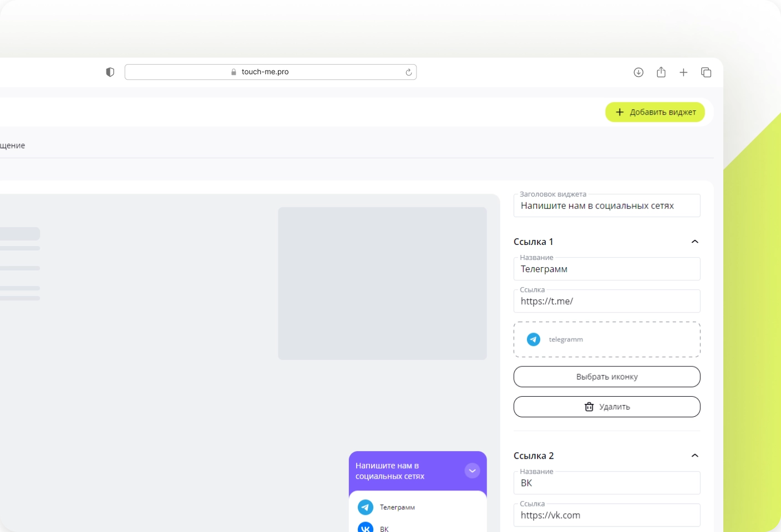Click the Ссылка 1 heading
781x532 pixels.
(534, 242)
